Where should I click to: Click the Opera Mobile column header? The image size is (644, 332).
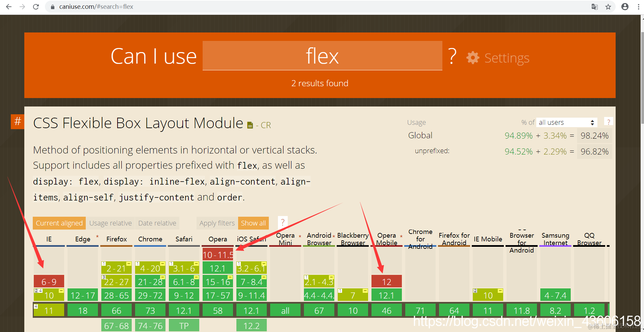(x=387, y=239)
